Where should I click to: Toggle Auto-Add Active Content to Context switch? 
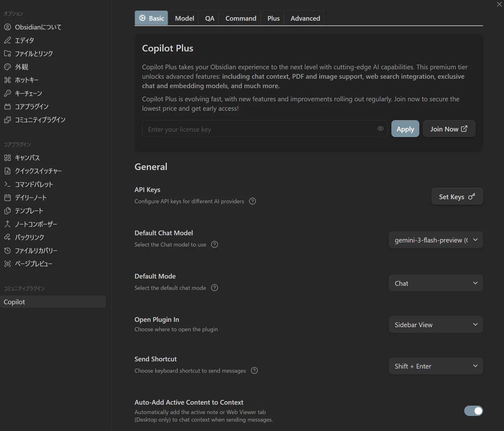click(x=473, y=411)
